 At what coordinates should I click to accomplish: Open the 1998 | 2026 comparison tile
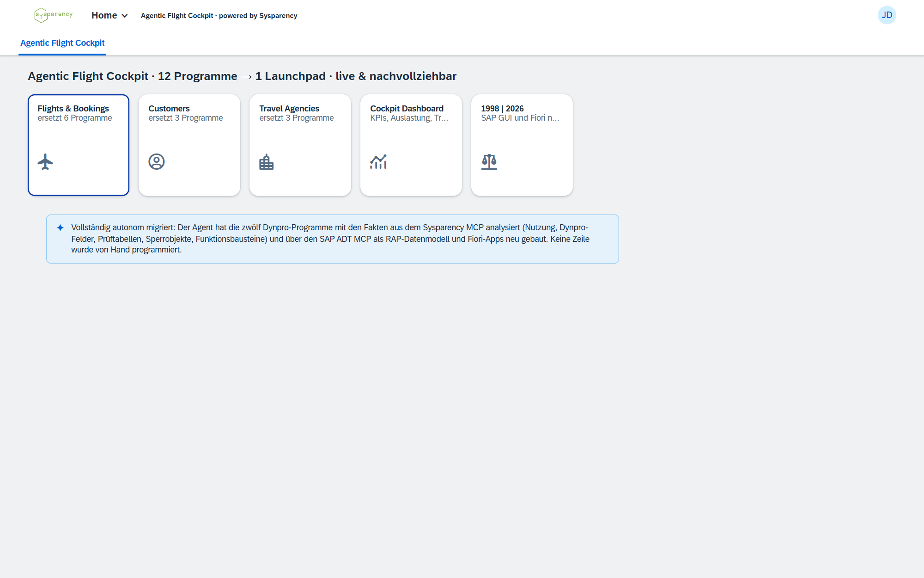pos(522,145)
